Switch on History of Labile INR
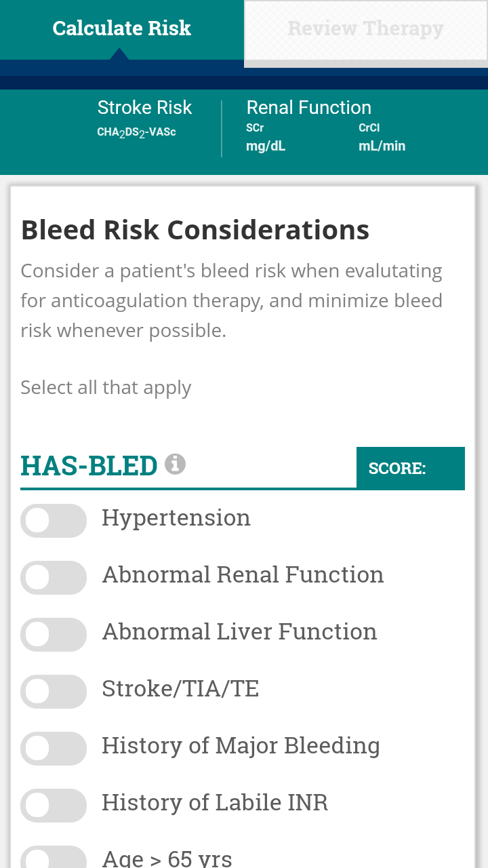Image resolution: width=488 pixels, height=868 pixels. coord(54,806)
